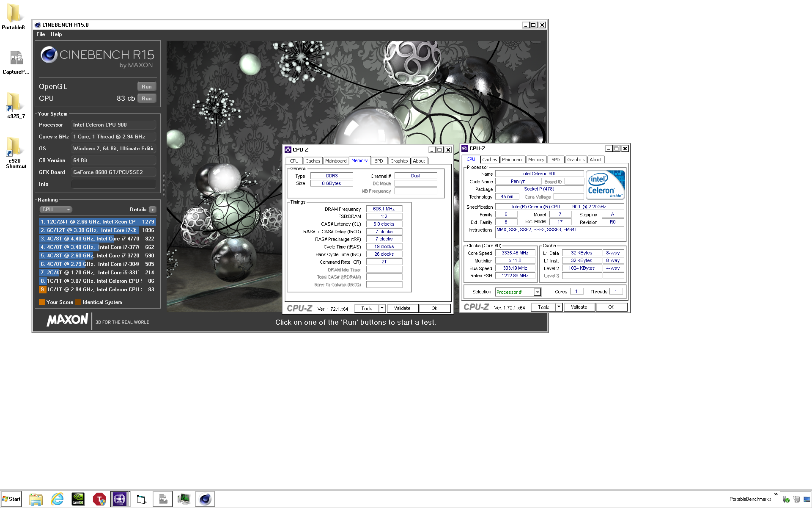812x508 pixels.
Task: Open the red T shield taskbar application
Action: (99, 499)
